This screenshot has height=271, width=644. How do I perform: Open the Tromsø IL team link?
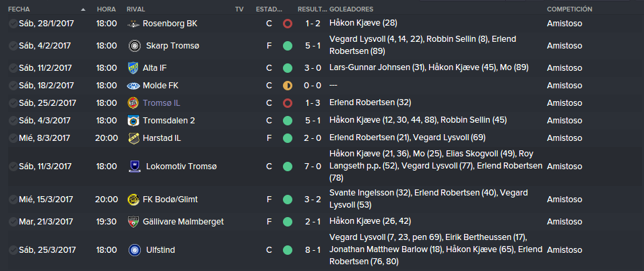[160, 103]
